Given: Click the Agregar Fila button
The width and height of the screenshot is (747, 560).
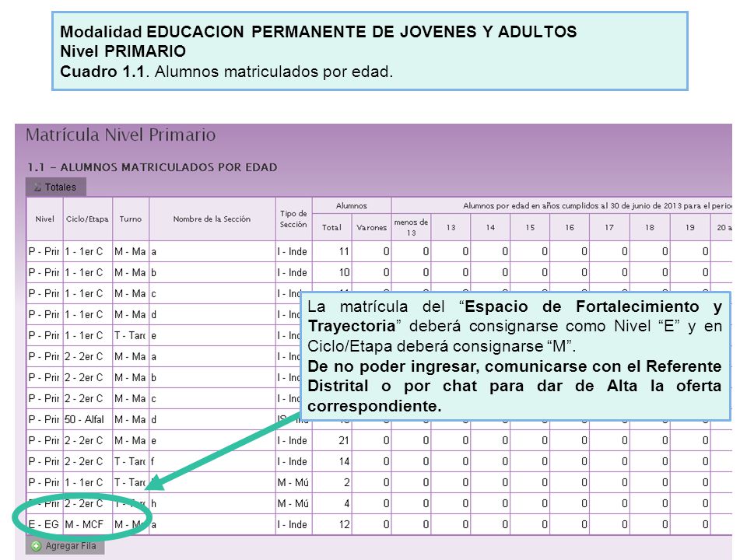Looking at the screenshot, I should point(65,546).
